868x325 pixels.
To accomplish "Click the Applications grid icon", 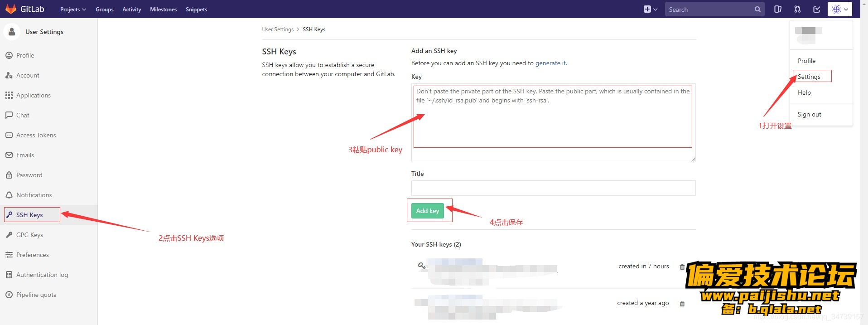I will coord(9,95).
